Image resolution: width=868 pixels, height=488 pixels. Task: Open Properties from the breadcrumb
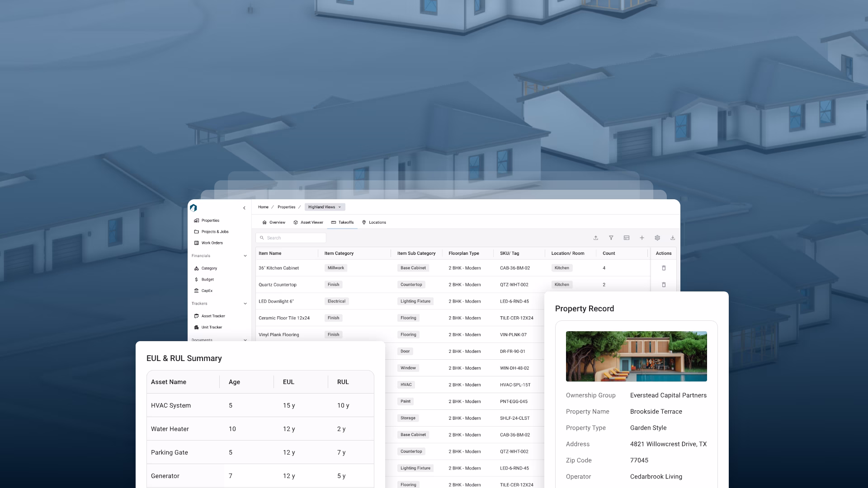[286, 207]
